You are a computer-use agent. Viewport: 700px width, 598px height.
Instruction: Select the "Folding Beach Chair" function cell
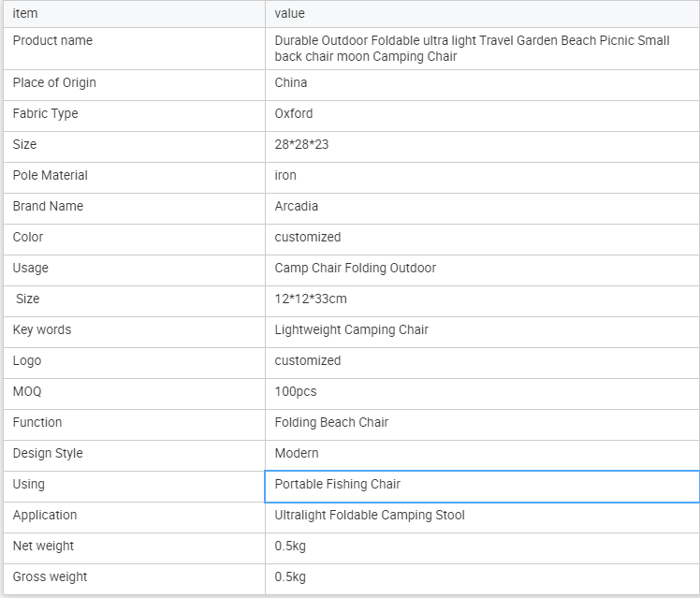tap(331, 422)
